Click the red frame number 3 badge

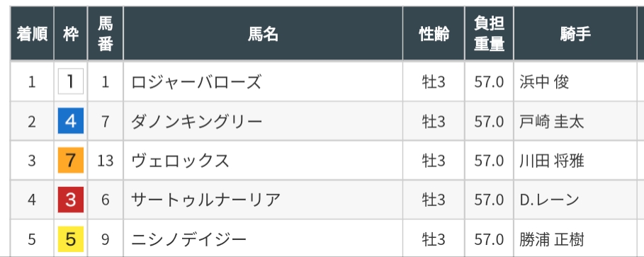tap(71, 200)
